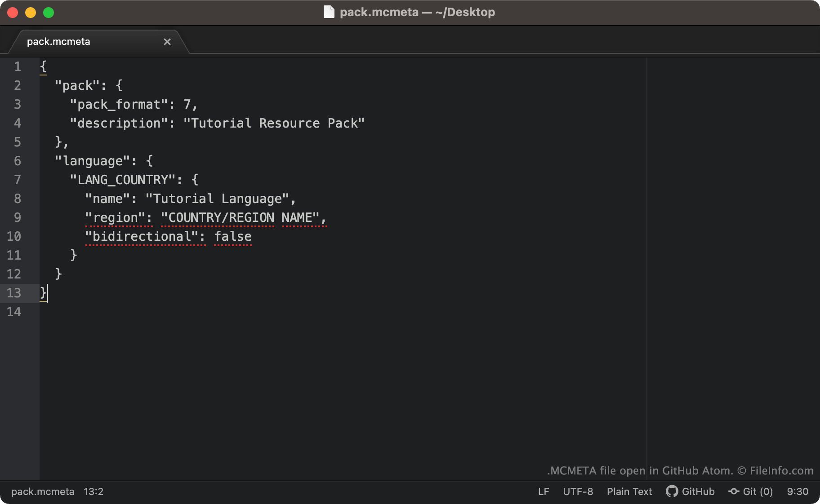Screen dimensions: 820x504
Task: Select the pack.mcmeta tab
Action: tap(99, 42)
